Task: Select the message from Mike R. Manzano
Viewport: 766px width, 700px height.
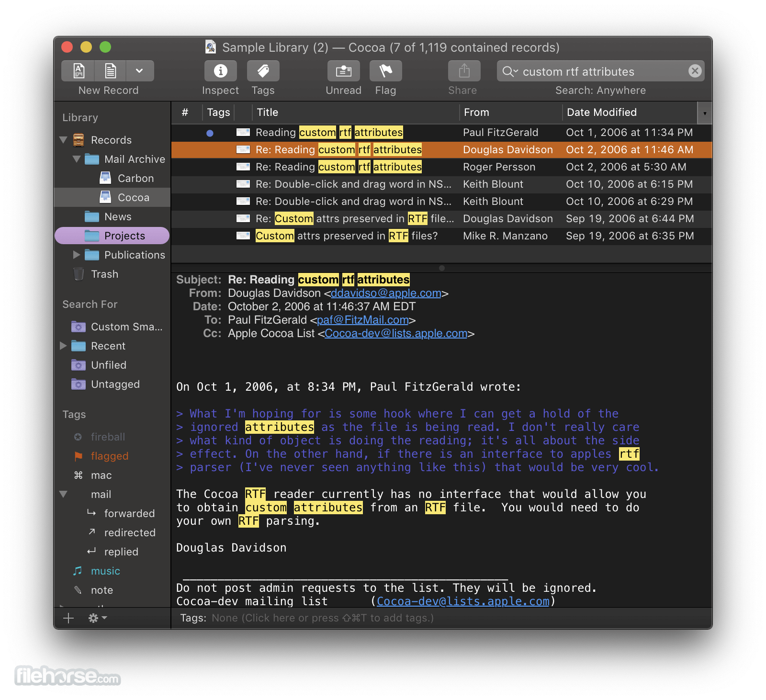Action: click(441, 236)
